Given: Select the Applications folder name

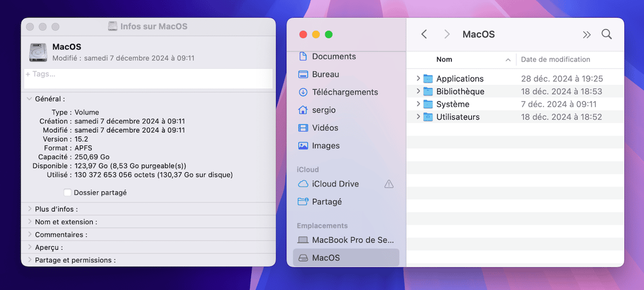Looking at the screenshot, I should pos(460,78).
